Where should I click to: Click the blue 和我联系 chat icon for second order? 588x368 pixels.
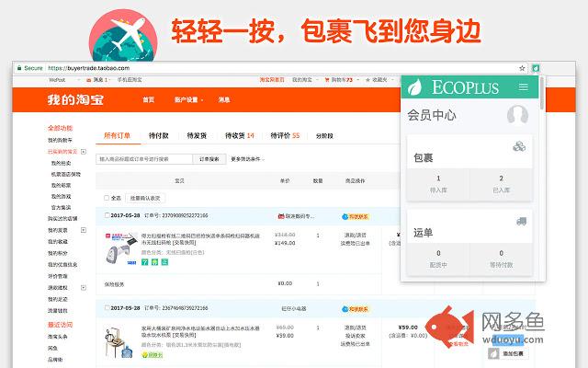coord(345,309)
